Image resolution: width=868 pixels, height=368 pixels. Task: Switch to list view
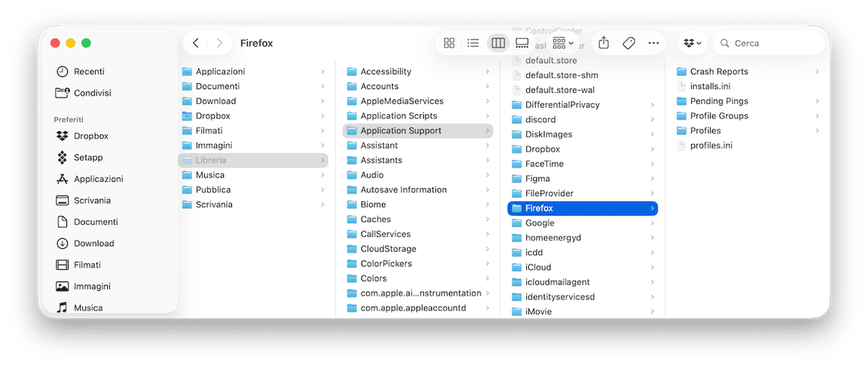click(473, 44)
